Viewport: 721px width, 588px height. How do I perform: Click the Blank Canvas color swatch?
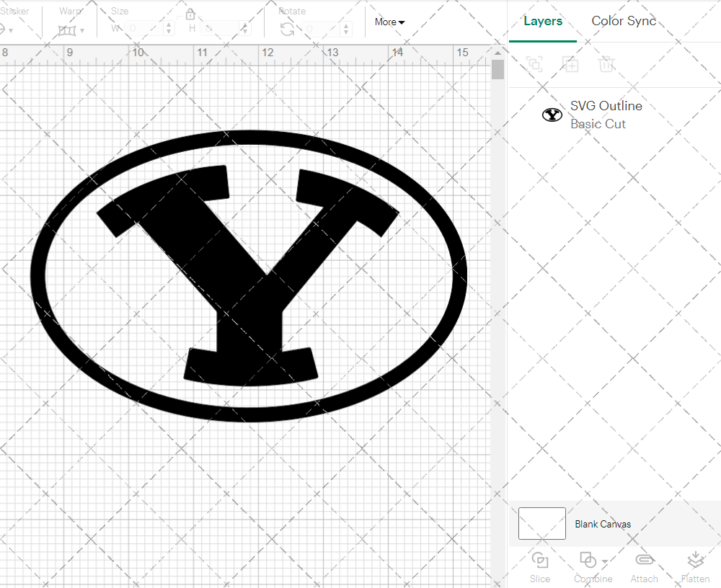click(x=541, y=524)
